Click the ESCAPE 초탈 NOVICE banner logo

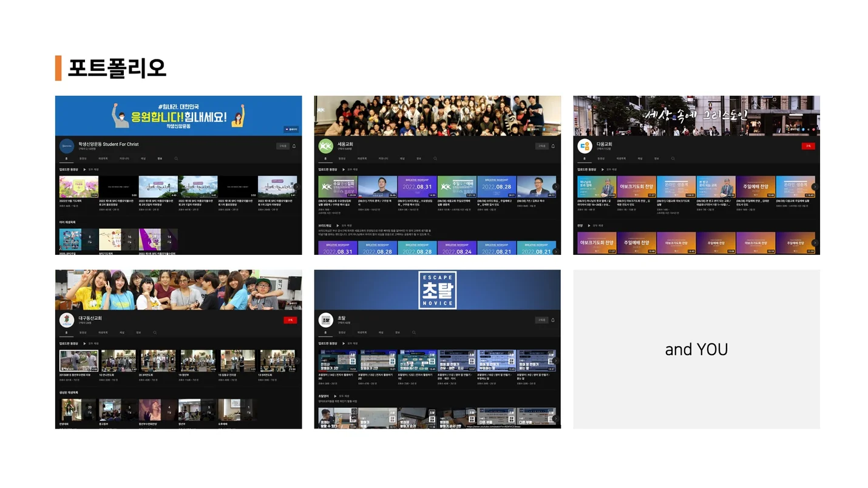[437, 290]
